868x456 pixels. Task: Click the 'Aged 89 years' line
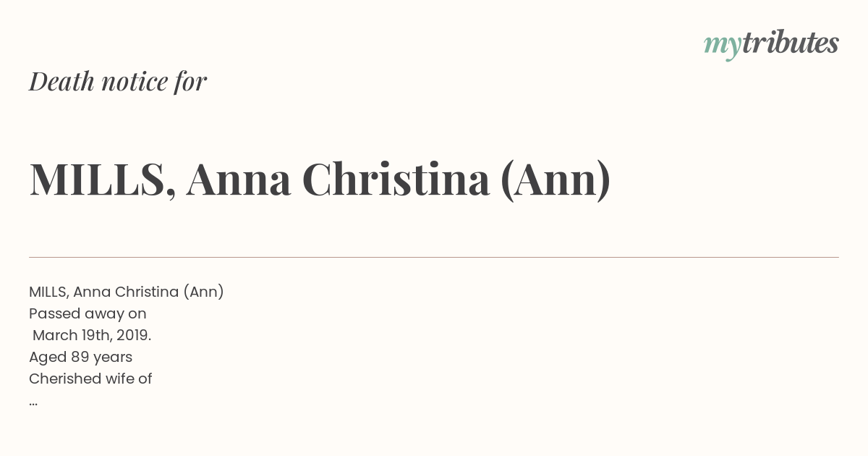click(80, 358)
